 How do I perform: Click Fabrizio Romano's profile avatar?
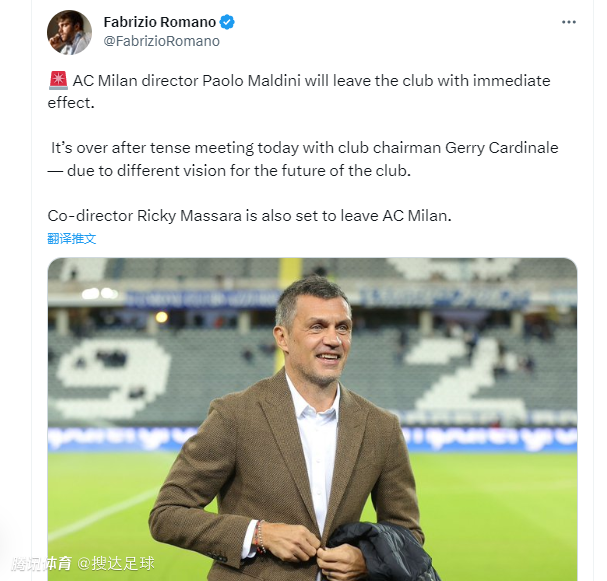(69, 32)
